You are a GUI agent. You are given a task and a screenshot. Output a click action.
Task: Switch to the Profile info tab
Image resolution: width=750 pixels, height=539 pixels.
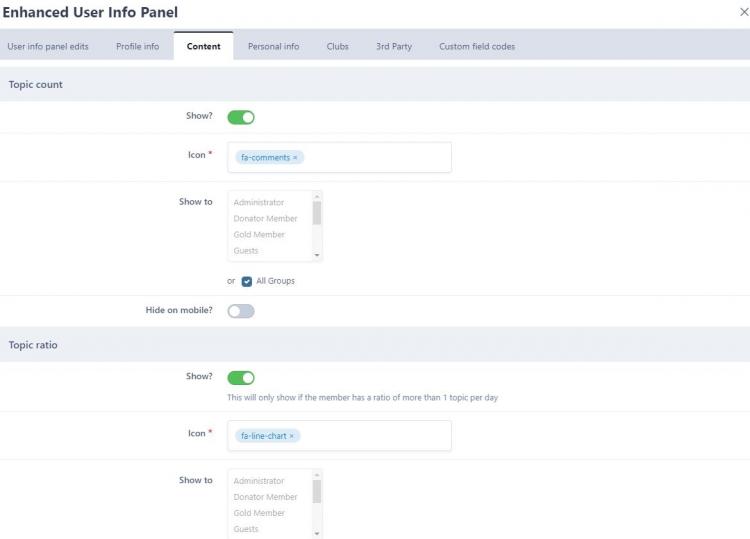[137, 46]
